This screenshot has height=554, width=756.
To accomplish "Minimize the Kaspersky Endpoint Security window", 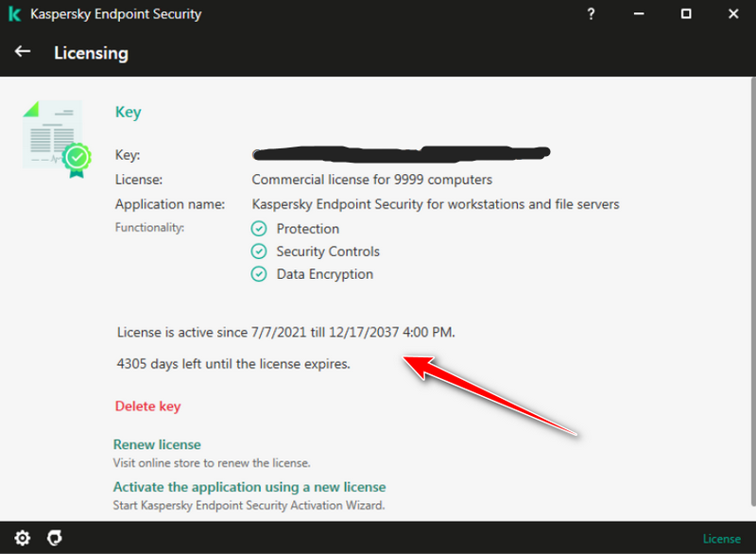I will coord(638,14).
